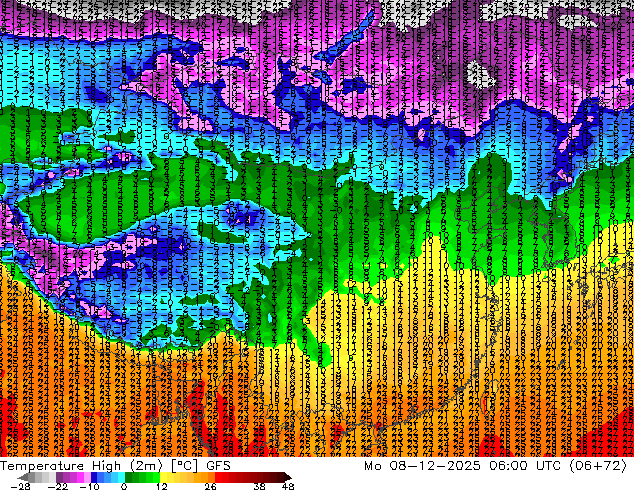Click the '-22' legend label
This screenshot has width=634, height=490.
click(x=58, y=486)
